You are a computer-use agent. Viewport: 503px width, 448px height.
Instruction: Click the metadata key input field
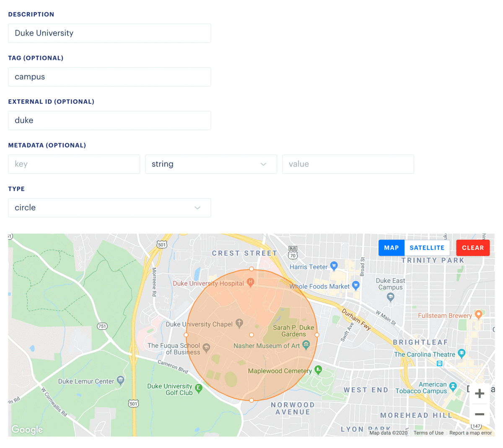click(x=74, y=164)
